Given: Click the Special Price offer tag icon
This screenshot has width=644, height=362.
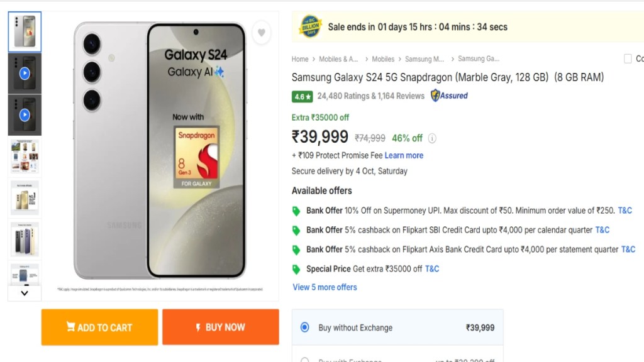Looking at the screenshot, I should (296, 269).
